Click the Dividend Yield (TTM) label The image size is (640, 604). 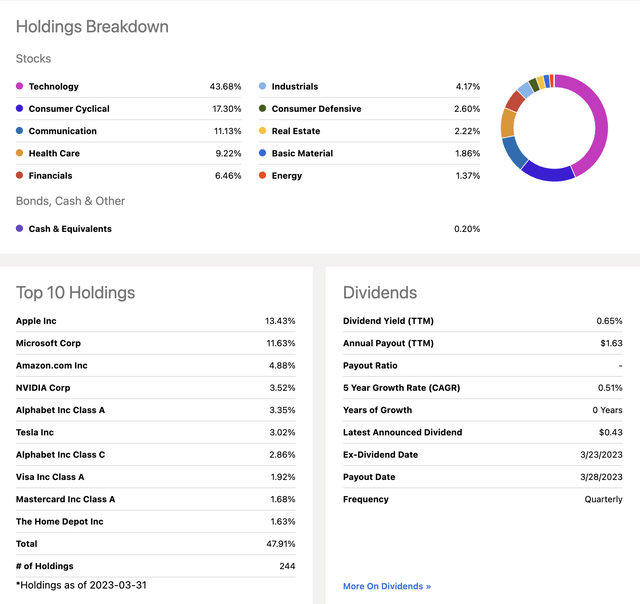click(x=388, y=321)
